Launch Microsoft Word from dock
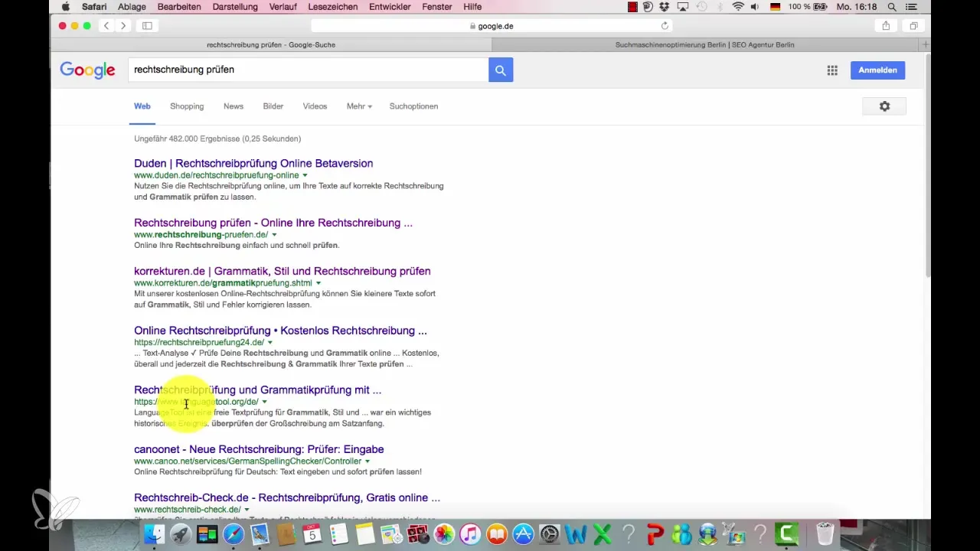 [x=576, y=533]
